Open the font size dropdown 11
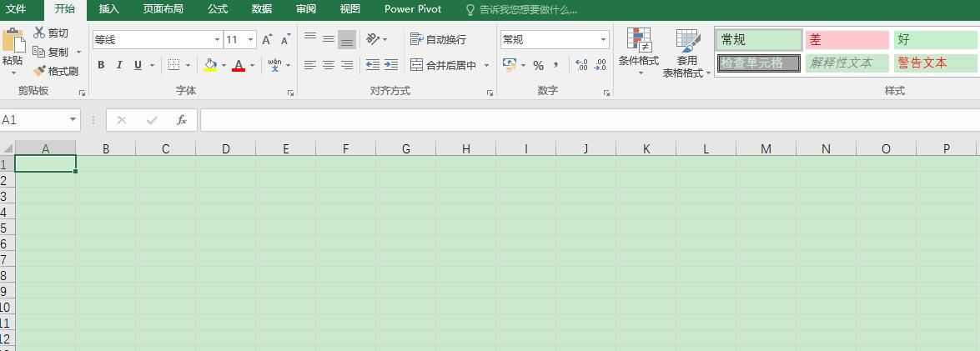Image resolution: width=980 pixels, height=351 pixels. click(250, 40)
